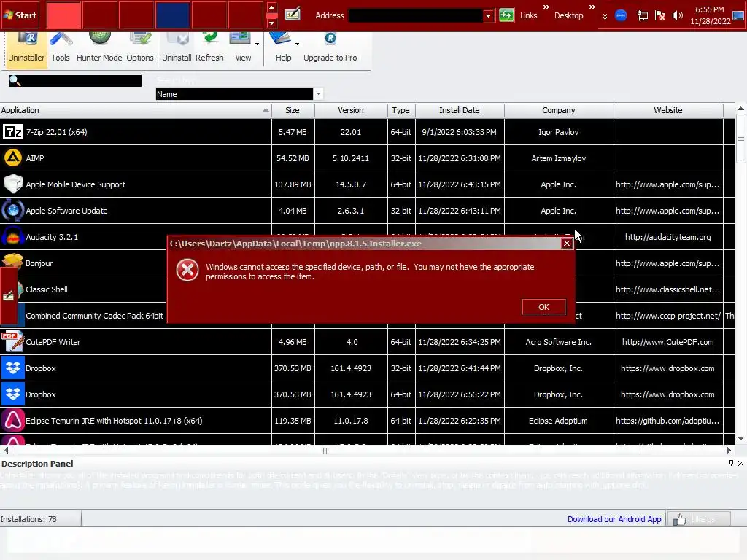This screenshot has width=747, height=560.
Task: Select the CutePDF Writer icon
Action: [13, 341]
